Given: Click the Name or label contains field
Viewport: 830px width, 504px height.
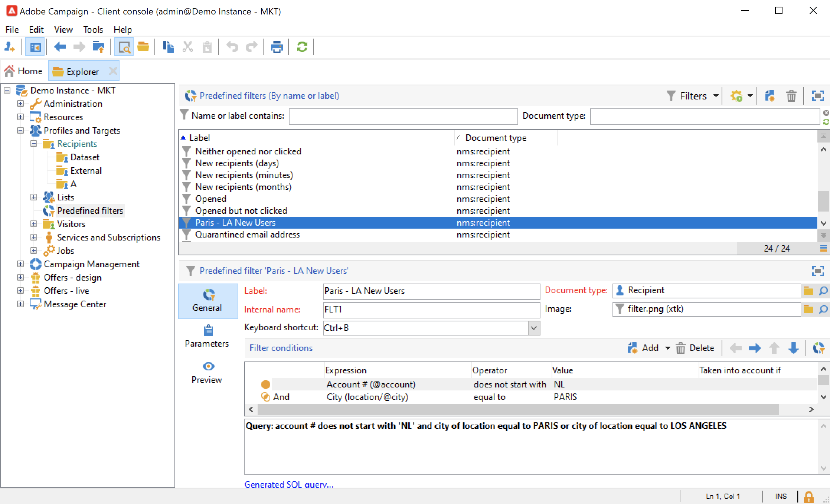Looking at the screenshot, I should click(403, 116).
